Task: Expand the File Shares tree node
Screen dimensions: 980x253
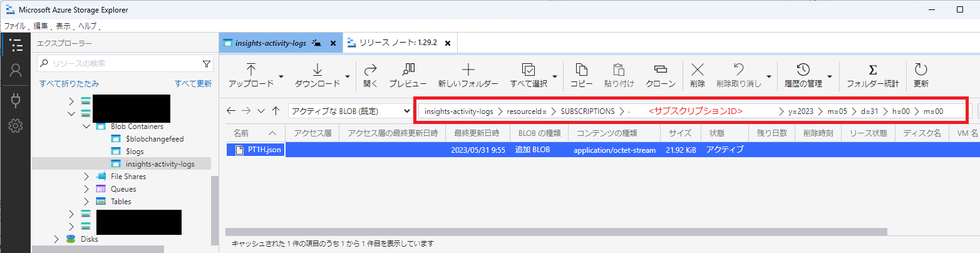Action: pos(86,177)
